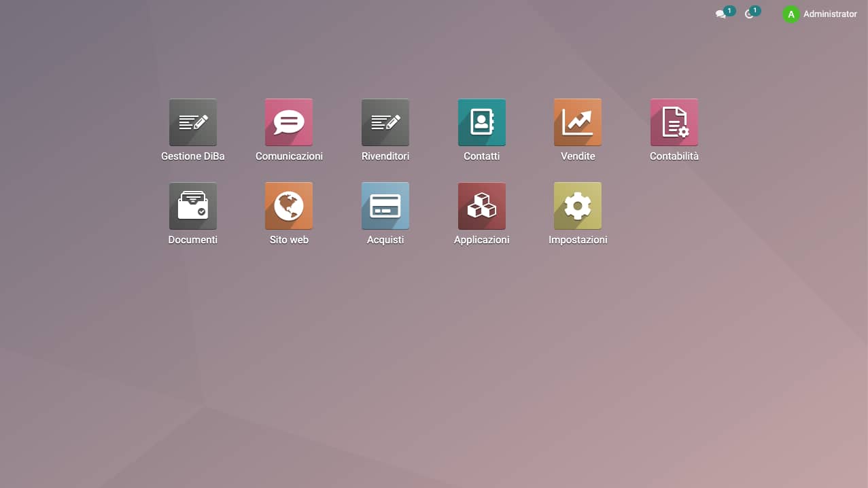Open the Vendite sales app
868x488 pixels.
[x=578, y=122]
